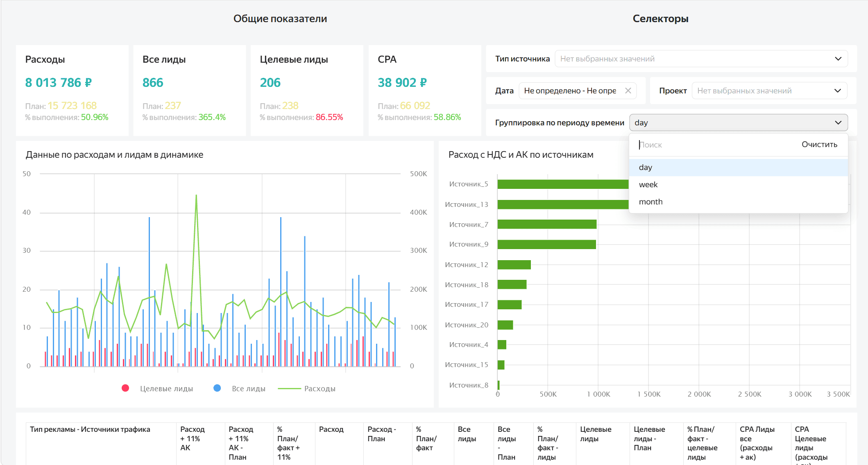This screenshot has height=465, width=868.
Task: Toggle Все лиды legend blue marker
Action: [217, 388]
